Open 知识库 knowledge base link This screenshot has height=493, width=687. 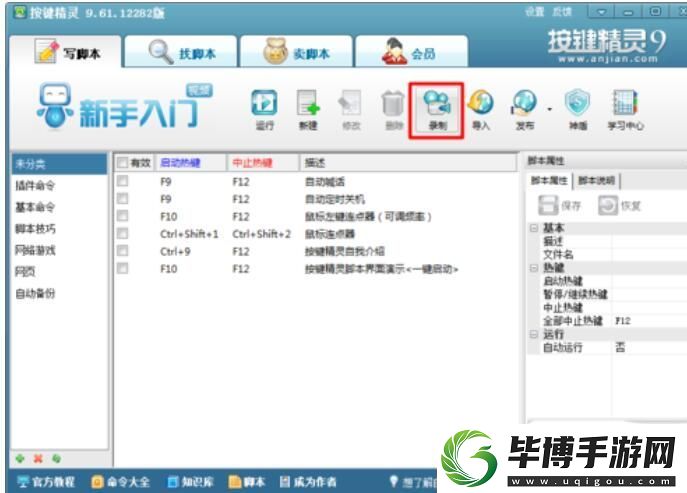[191, 482]
